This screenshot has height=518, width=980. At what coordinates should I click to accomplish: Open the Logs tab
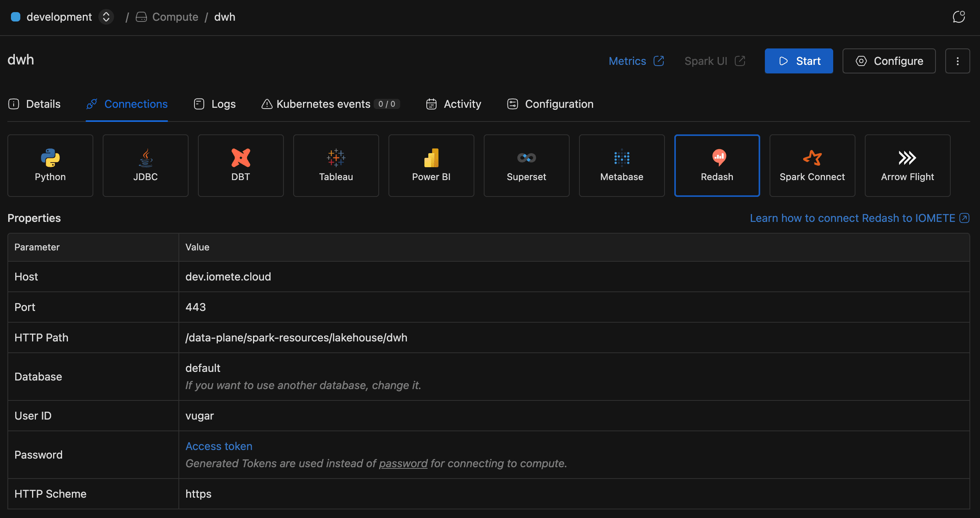pyautogui.click(x=215, y=104)
